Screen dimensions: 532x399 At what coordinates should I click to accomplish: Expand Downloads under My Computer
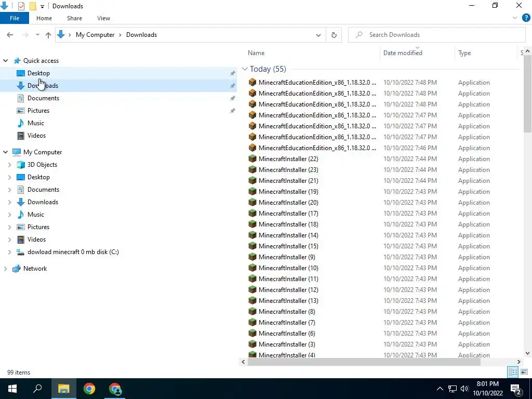[9, 202]
